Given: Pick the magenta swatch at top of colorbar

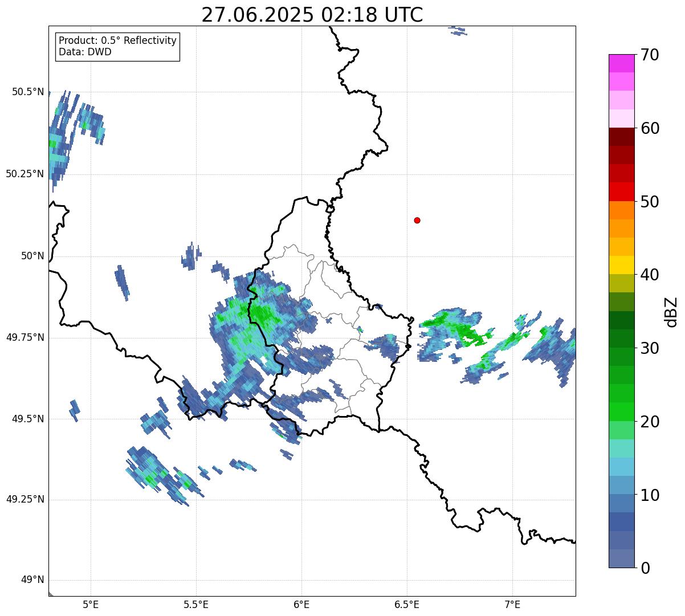Looking at the screenshot, I should (622, 63).
